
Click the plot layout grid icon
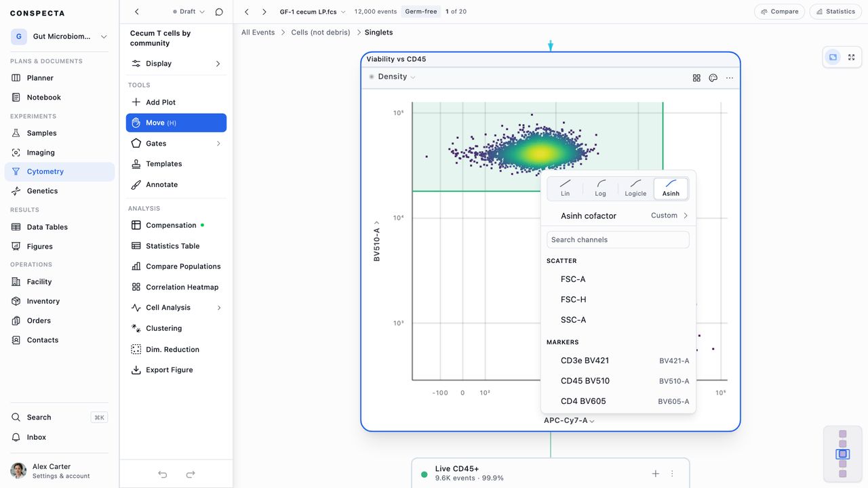click(696, 78)
